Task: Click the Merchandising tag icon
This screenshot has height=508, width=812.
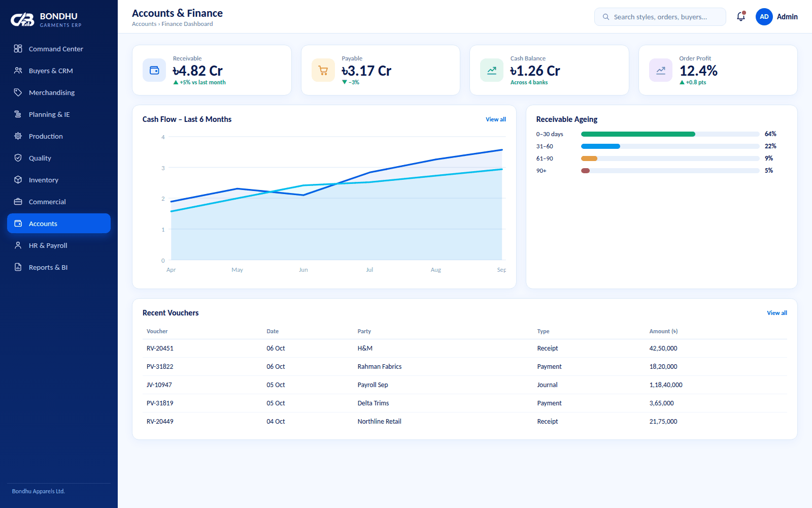Action: [x=18, y=92]
